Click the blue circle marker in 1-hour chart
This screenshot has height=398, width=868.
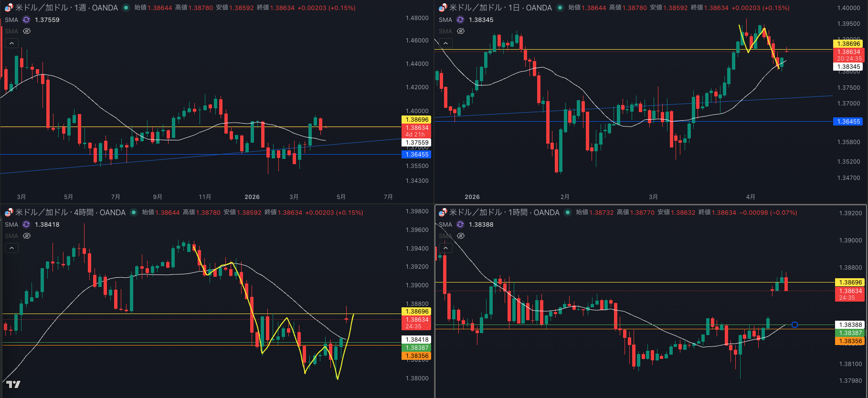794,325
